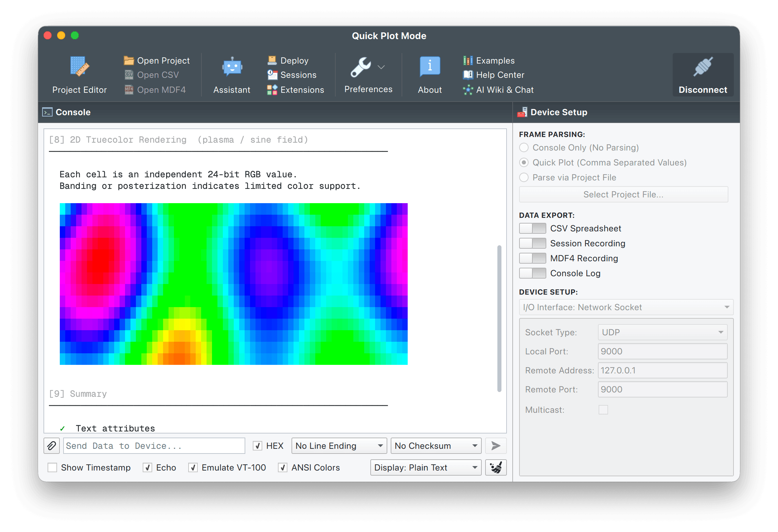Click the Open MDF4 label
The height and width of the screenshot is (532, 778).
pos(161,90)
